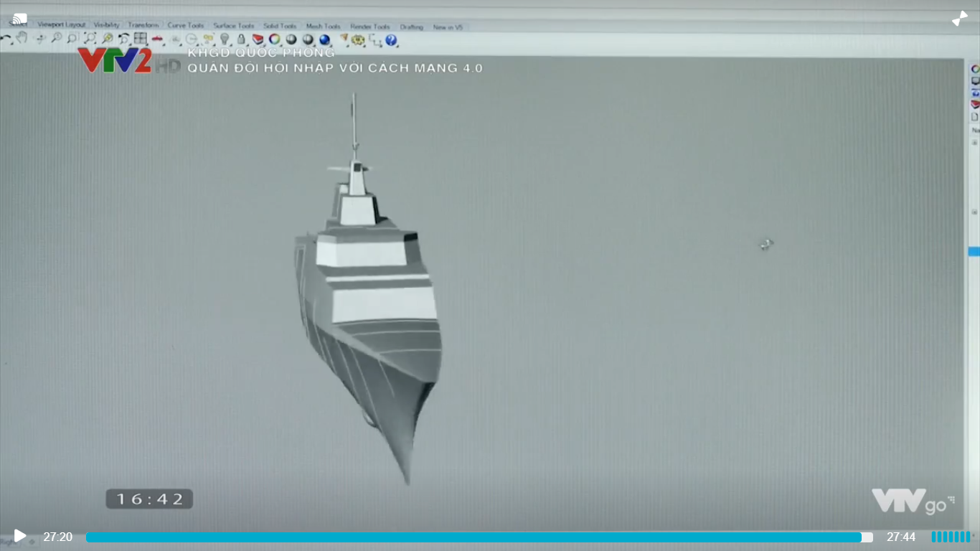Open the color wheel properties icon

click(x=275, y=39)
